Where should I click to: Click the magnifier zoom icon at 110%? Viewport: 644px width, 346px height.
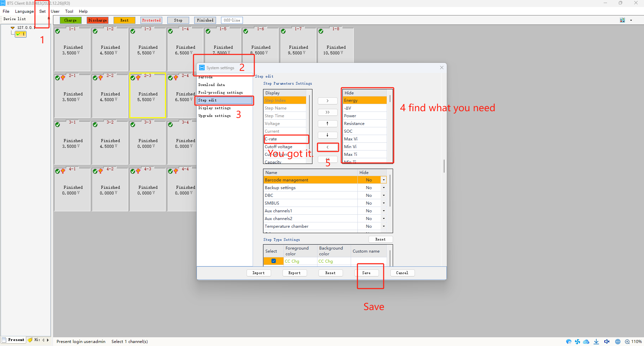(627, 342)
